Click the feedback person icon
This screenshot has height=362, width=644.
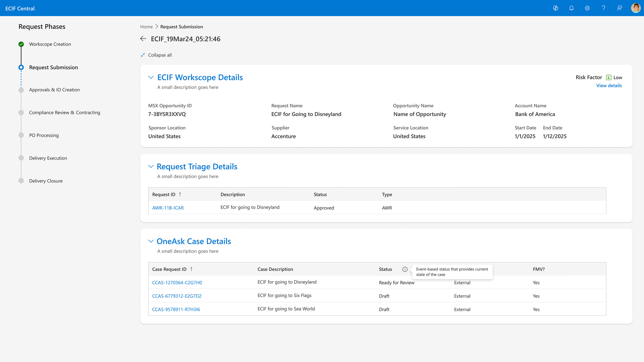[x=619, y=8]
